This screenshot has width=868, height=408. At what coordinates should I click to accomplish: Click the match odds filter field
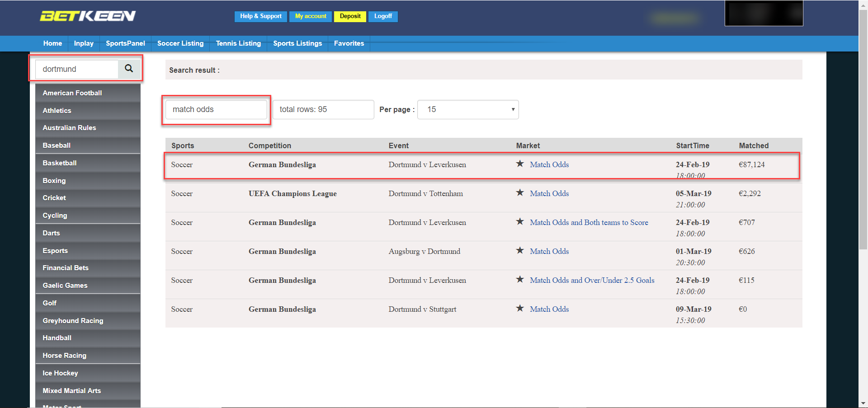(216, 109)
